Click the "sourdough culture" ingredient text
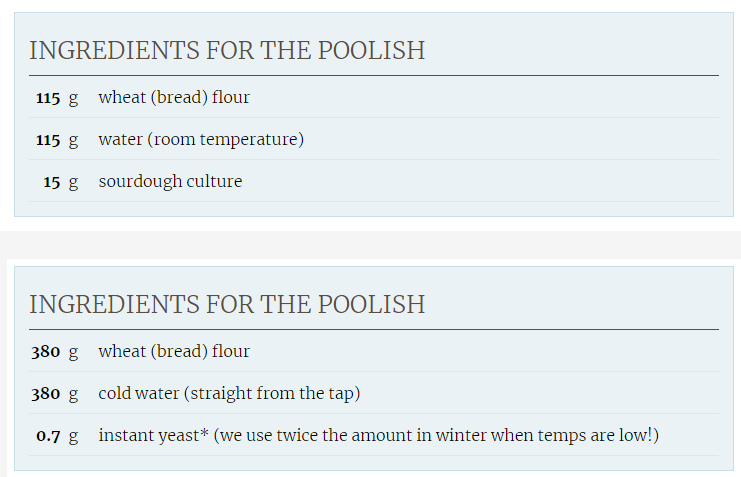 point(170,182)
